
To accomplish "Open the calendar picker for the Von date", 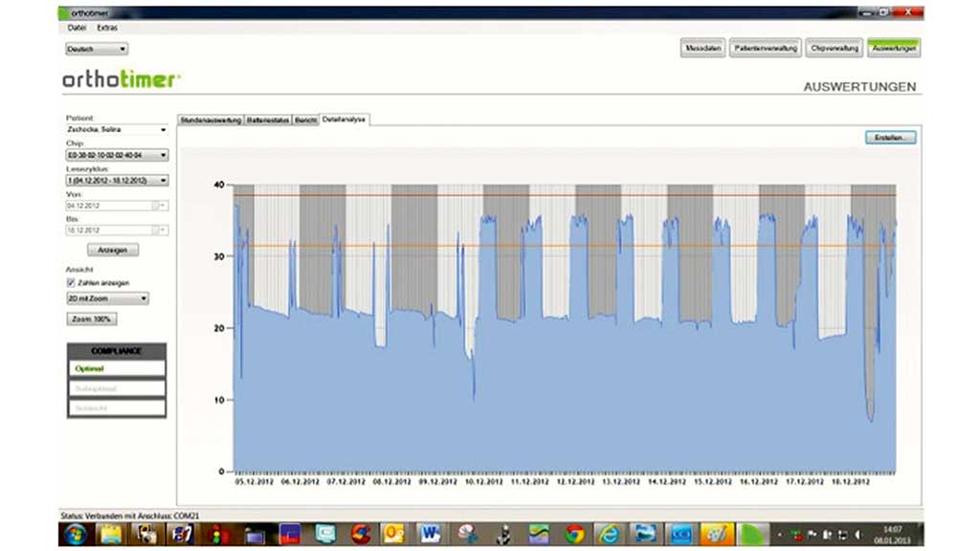I will point(157,205).
